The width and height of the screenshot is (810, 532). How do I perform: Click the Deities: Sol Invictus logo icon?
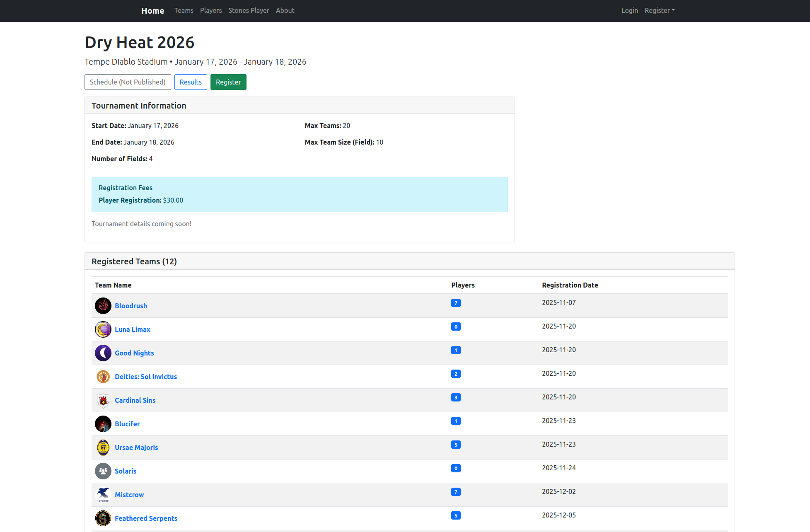point(103,377)
